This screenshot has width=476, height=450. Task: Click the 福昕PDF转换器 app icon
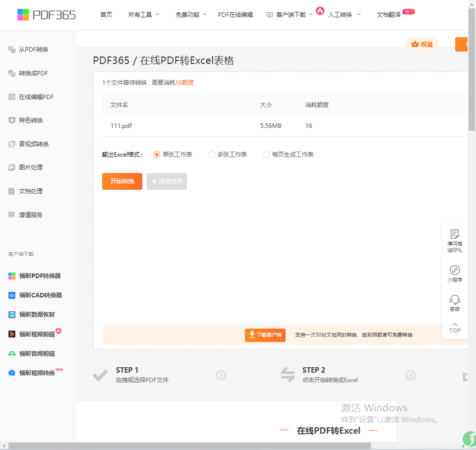[12, 276]
